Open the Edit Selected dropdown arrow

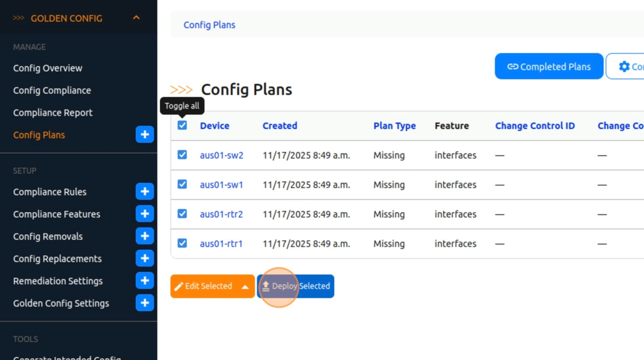click(245, 286)
